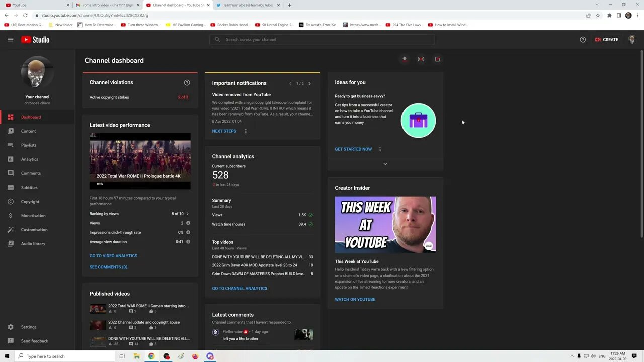Click the search across your channel field
This screenshot has height=362, width=644.
pyautogui.click(x=322, y=40)
